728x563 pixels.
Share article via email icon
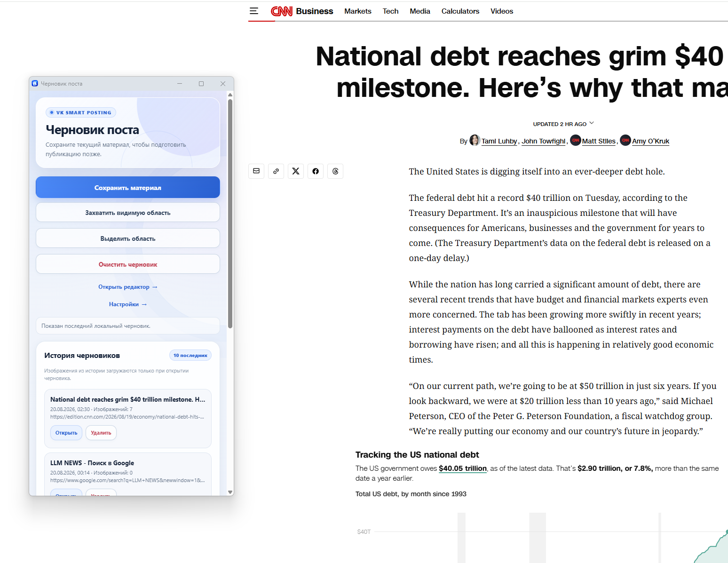tap(256, 171)
